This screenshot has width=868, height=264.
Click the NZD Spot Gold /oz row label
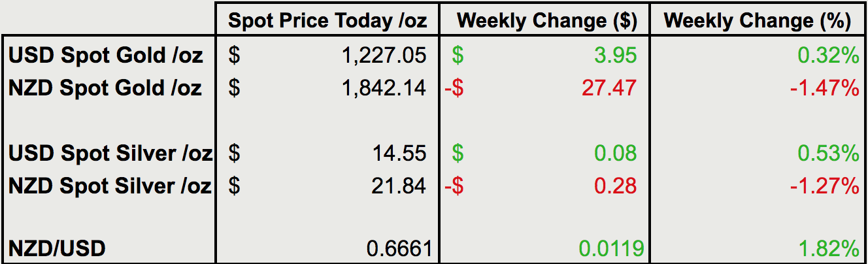click(x=105, y=88)
